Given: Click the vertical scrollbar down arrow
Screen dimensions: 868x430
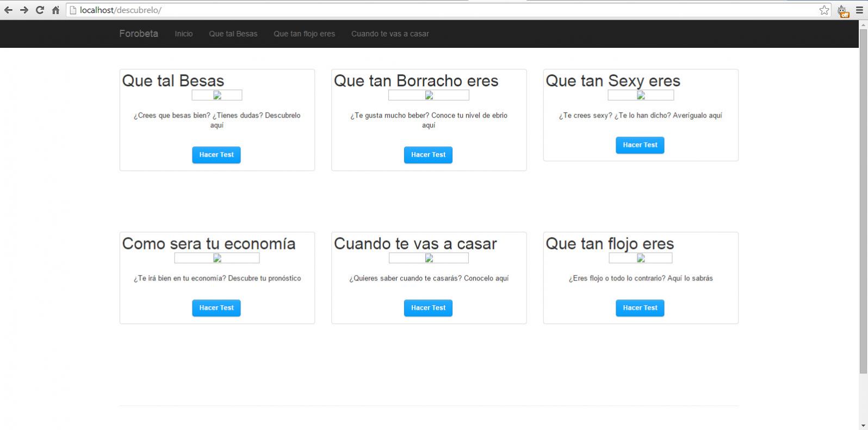Looking at the screenshot, I should pyautogui.click(x=863, y=425).
